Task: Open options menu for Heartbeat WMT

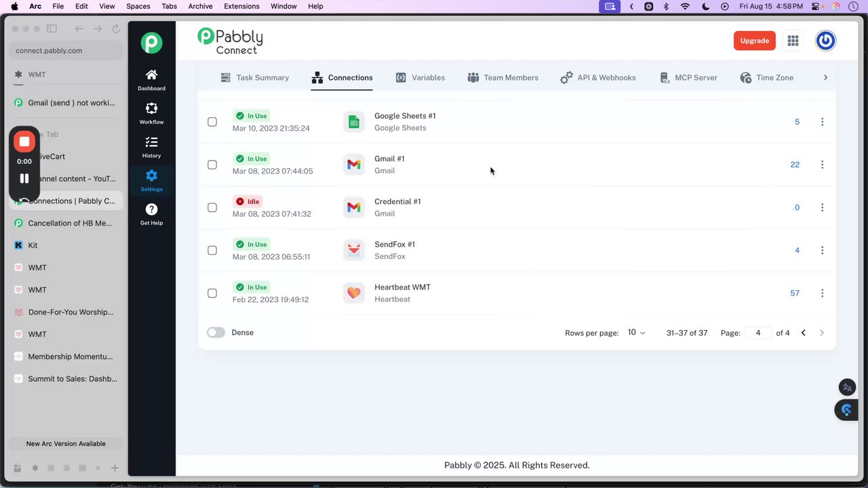Action: point(822,293)
